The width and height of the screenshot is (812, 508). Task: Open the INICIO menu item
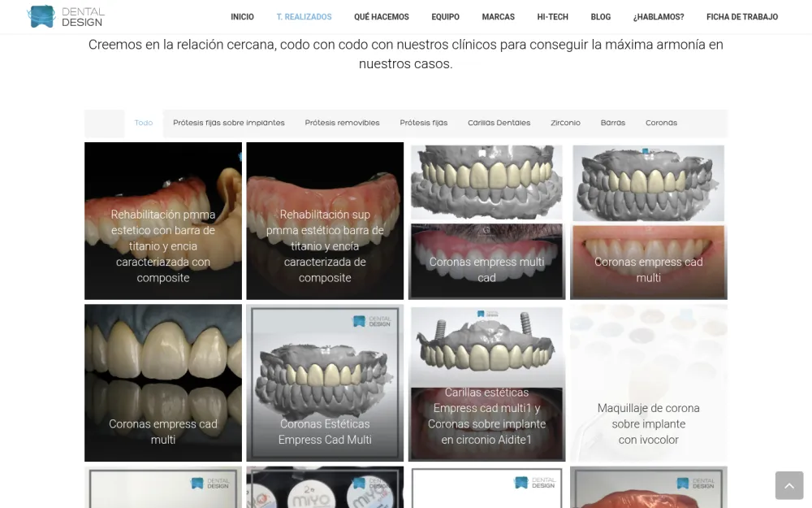pos(242,17)
